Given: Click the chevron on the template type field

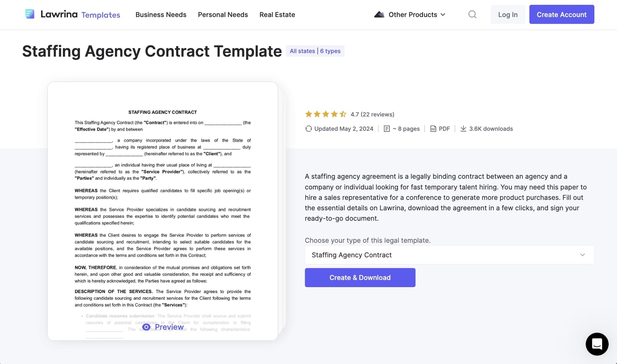Looking at the screenshot, I should 582,255.
